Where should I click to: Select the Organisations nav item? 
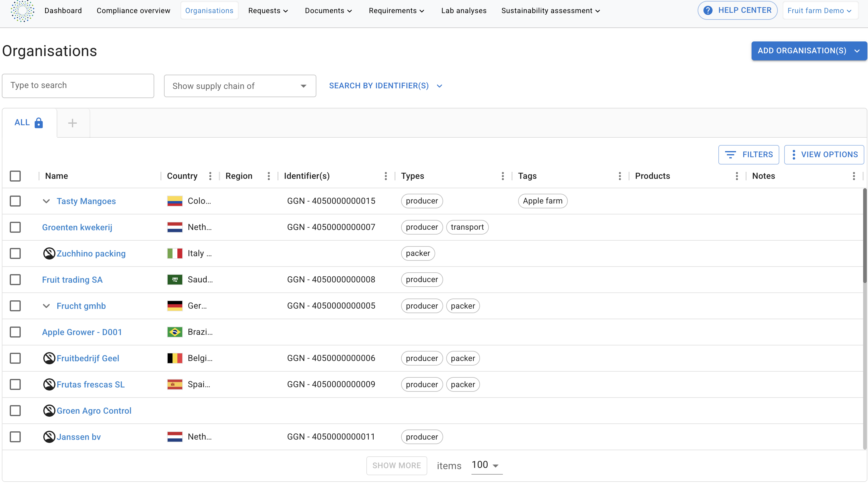tap(209, 10)
